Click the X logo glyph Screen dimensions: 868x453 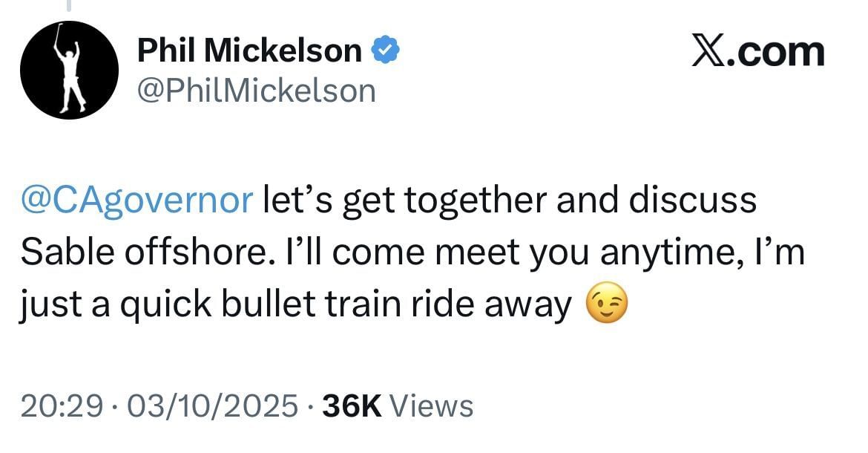pos(710,52)
